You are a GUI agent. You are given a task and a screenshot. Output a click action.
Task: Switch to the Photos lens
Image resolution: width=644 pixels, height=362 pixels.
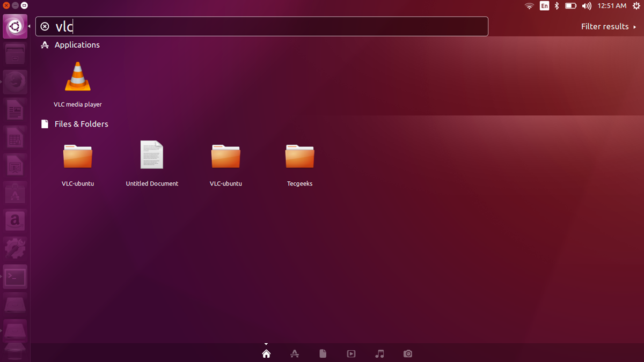pyautogui.click(x=408, y=353)
